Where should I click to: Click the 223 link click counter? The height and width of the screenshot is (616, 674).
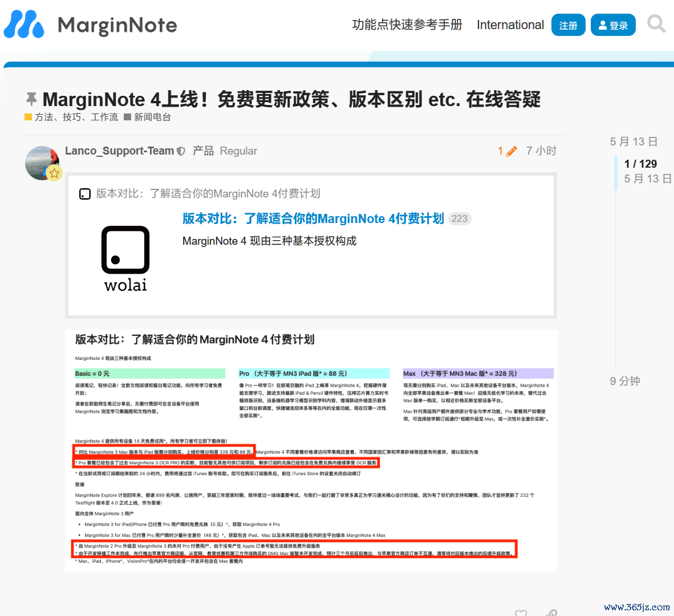[460, 219]
